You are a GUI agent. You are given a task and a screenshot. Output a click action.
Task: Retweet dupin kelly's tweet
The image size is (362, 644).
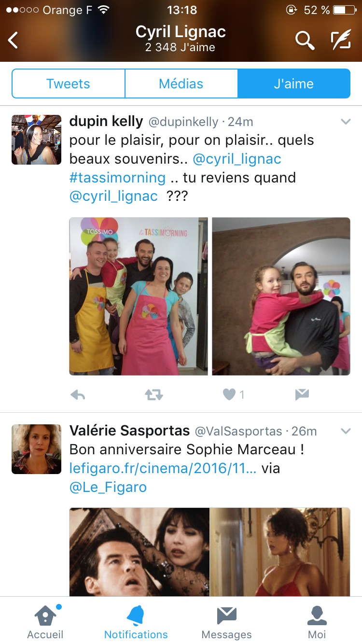(154, 395)
